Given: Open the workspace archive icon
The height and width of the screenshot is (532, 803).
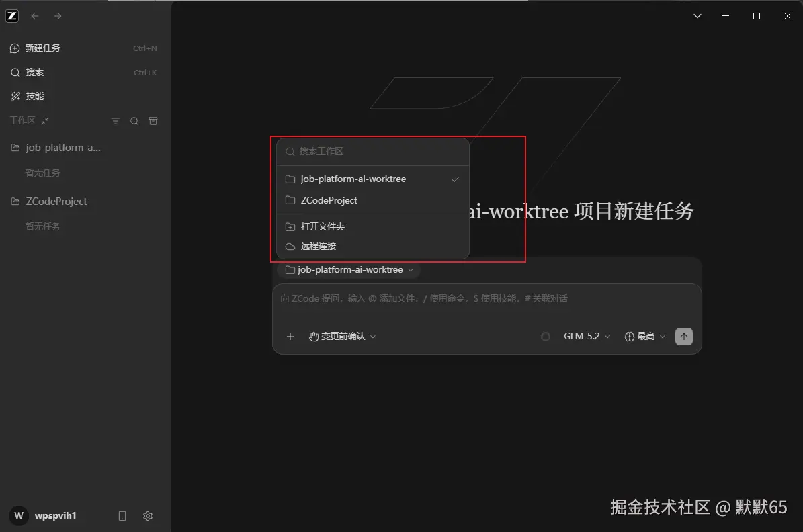Looking at the screenshot, I should click(153, 121).
